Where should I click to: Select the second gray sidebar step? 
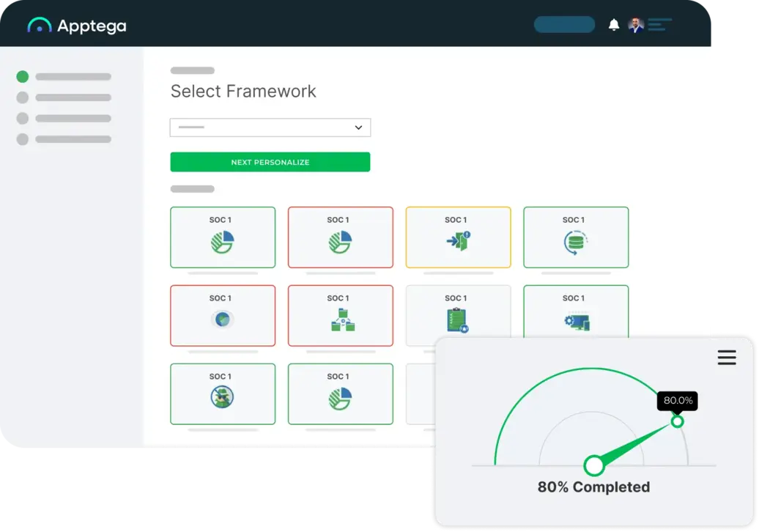click(x=22, y=97)
